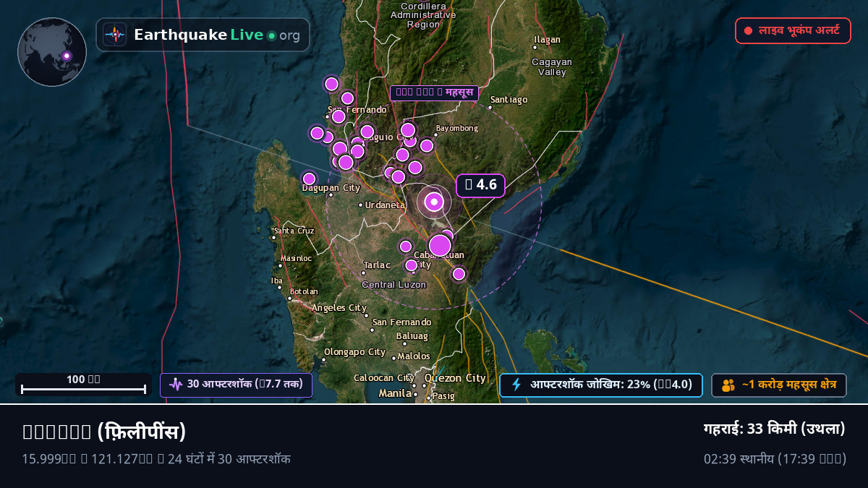Click the green dot in the logo text
This screenshot has width=868, height=488.
click(x=271, y=35)
